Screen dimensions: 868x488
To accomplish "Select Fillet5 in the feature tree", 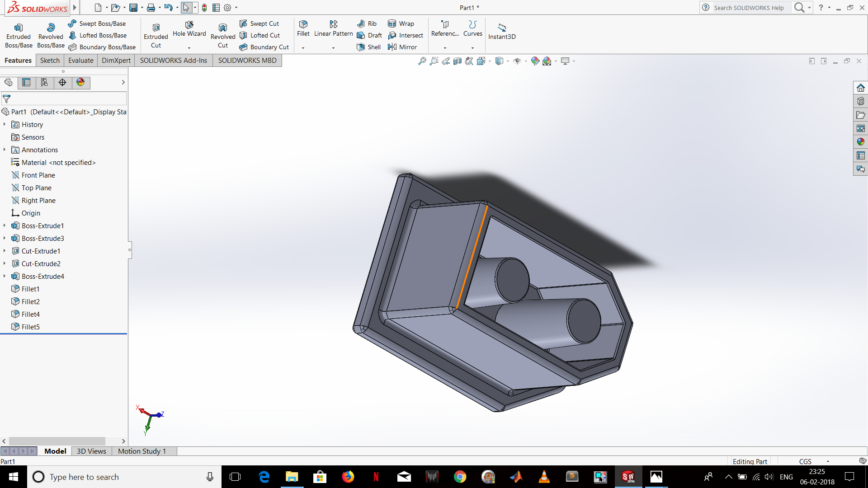I will (x=31, y=327).
